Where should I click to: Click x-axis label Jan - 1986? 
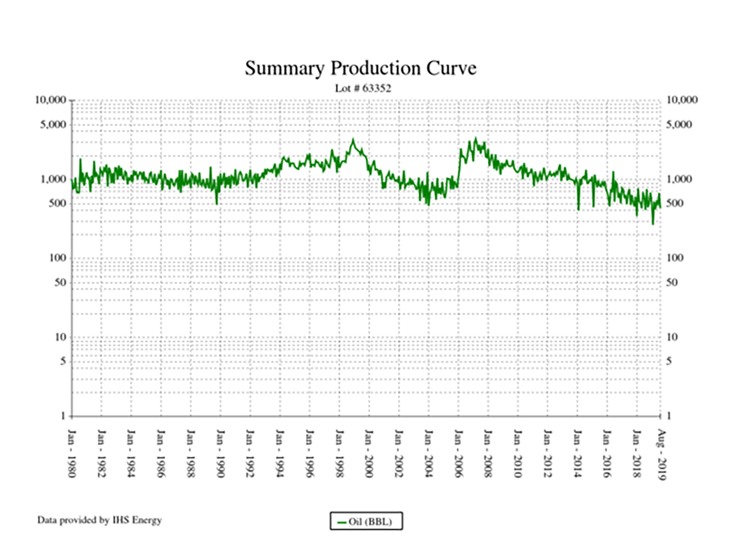click(161, 453)
